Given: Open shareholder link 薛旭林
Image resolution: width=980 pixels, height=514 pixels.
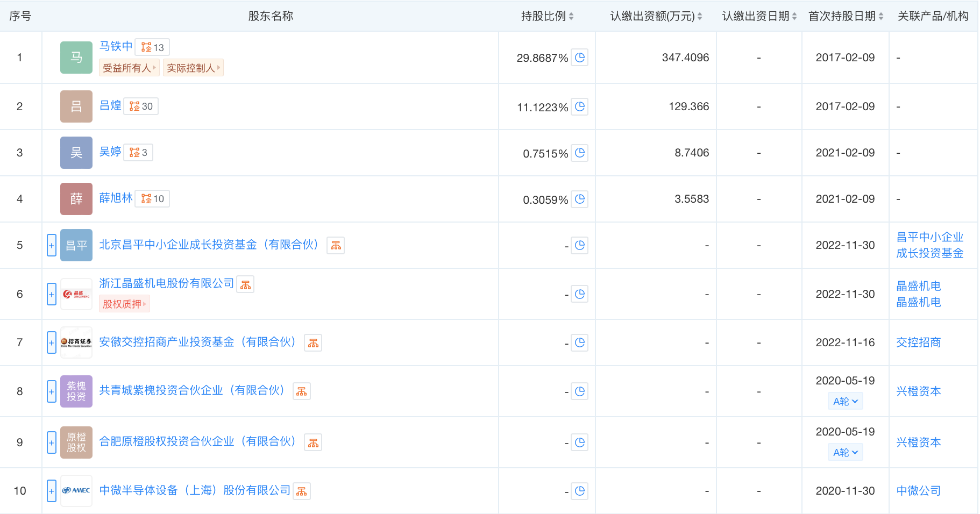Looking at the screenshot, I should pyautogui.click(x=116, y=198).
